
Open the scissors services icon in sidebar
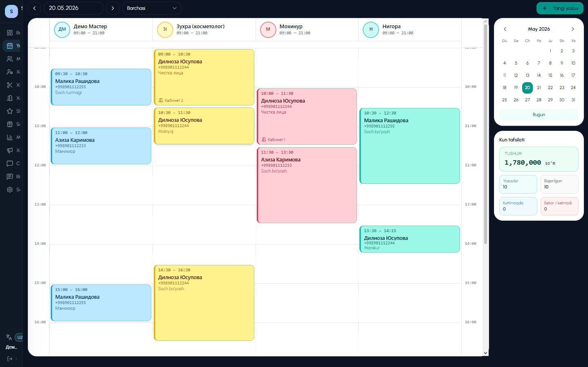(10, 85)
